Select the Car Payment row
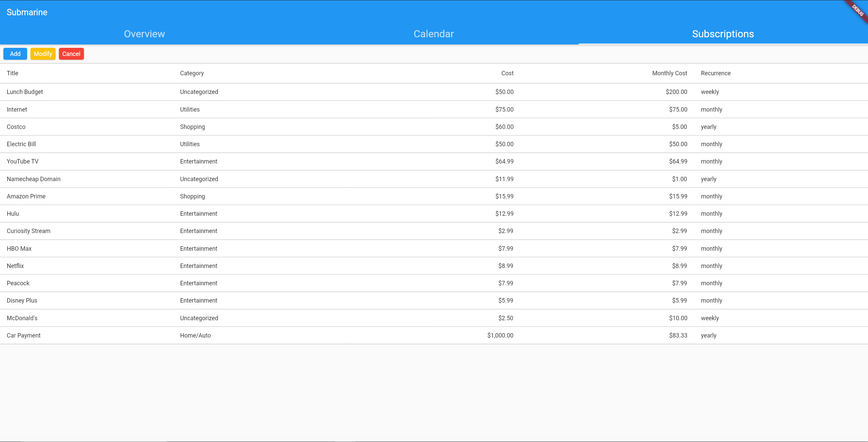Viewport: 868px width, 442px height. 24,335
